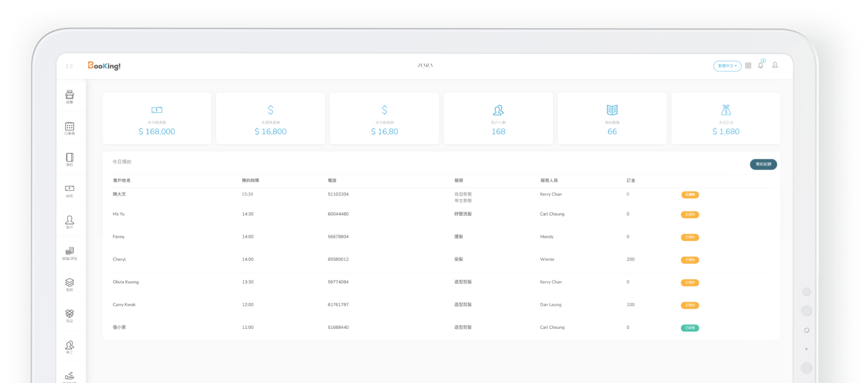Open the 行事曆 calendar icon in sidebar
The height and width of the screenshot is (383, 868).
tap(70, 128)
